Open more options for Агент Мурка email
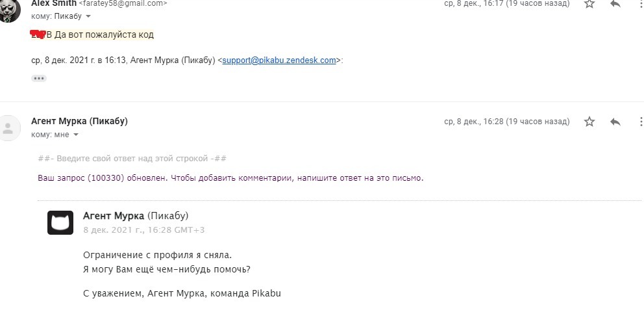 [x=641, y=122]
